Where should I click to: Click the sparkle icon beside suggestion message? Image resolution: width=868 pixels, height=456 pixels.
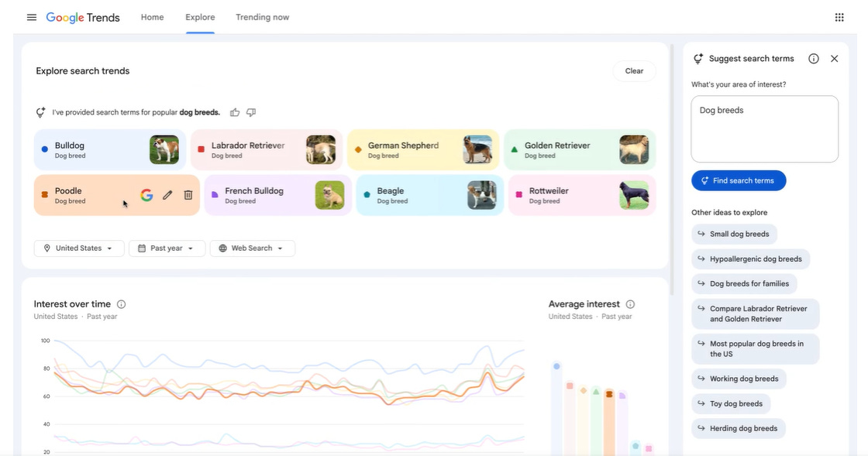[40, 112]
